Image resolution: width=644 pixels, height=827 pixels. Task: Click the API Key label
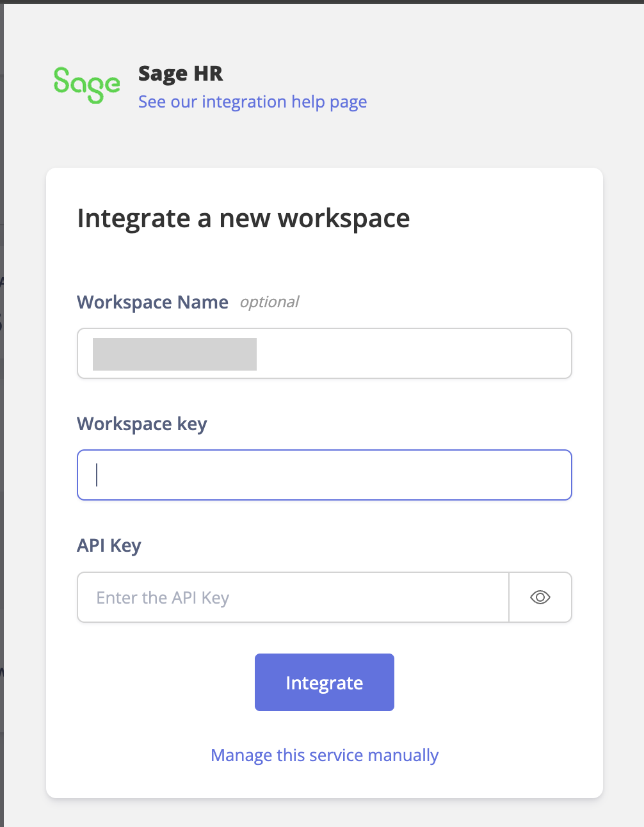(109, 546)
